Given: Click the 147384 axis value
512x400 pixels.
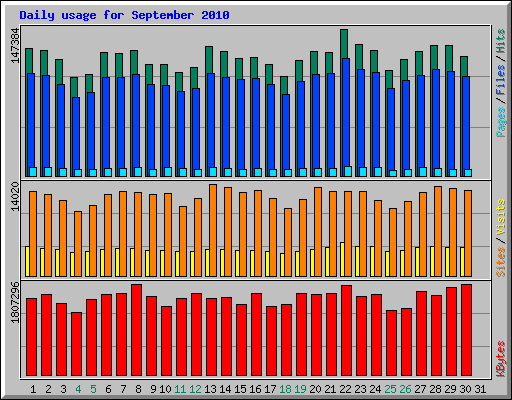Looking at the screenshot, I should (x=15, y=46).
